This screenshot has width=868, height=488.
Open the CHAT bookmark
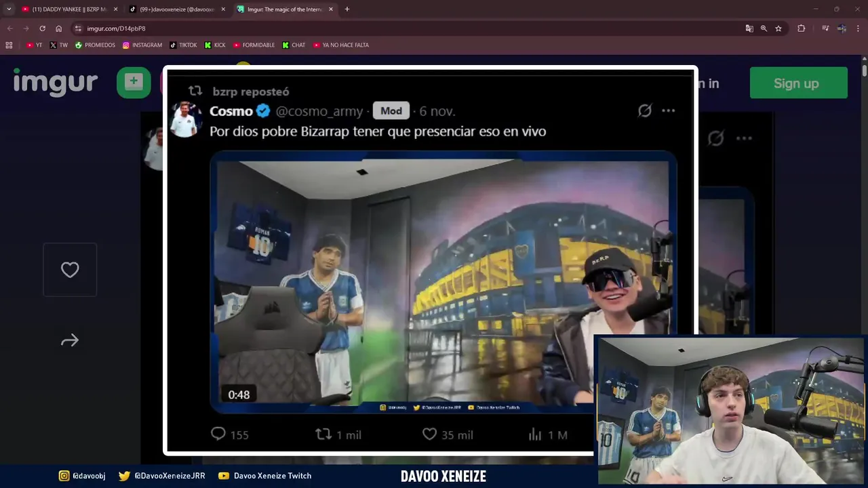click(x=294, y=45)
